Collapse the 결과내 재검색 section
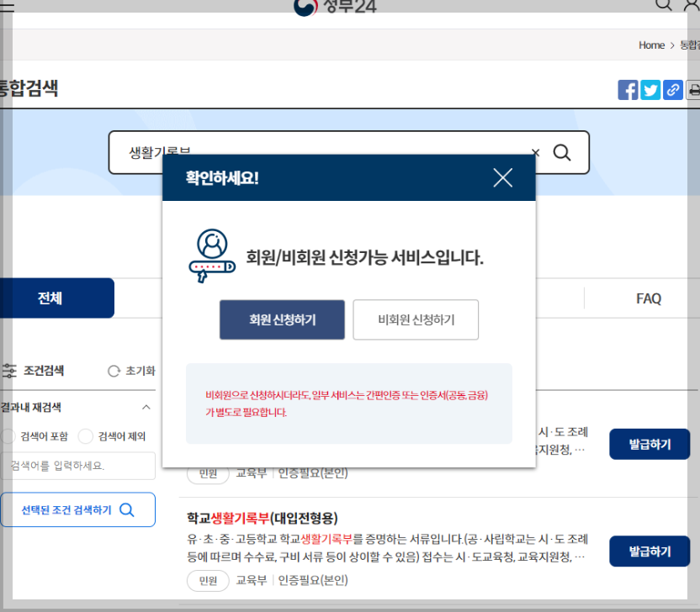700x612 pixels. coord(146,407)
